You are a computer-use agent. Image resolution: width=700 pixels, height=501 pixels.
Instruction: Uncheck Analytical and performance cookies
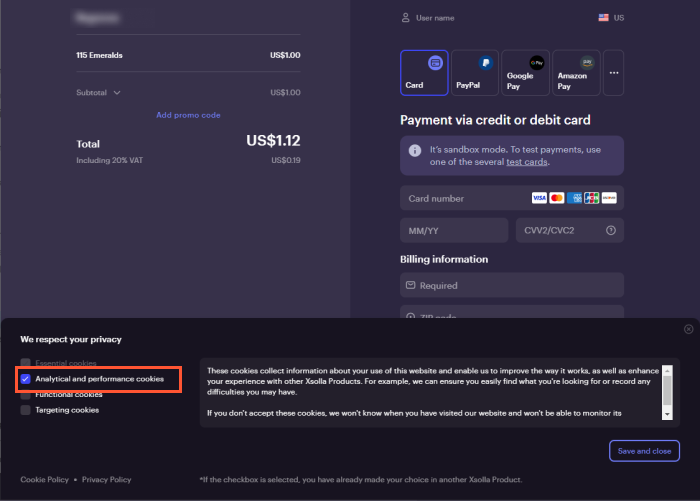[26, 379]
